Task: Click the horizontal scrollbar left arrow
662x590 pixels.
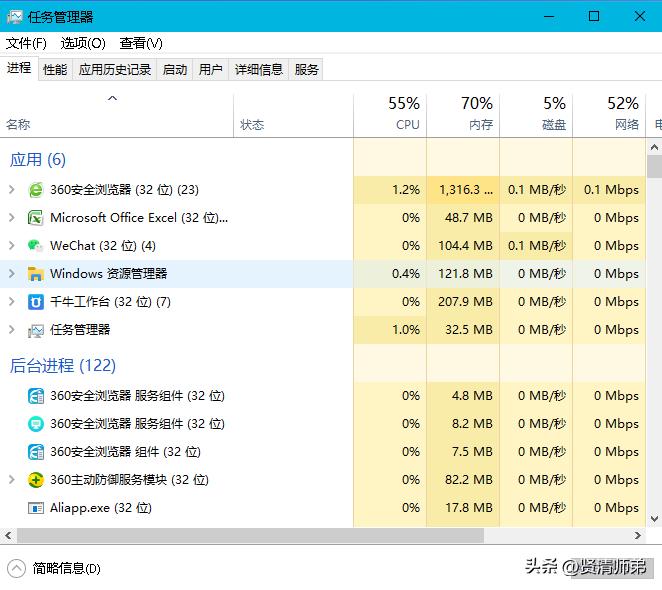Action: click(8, 536)
